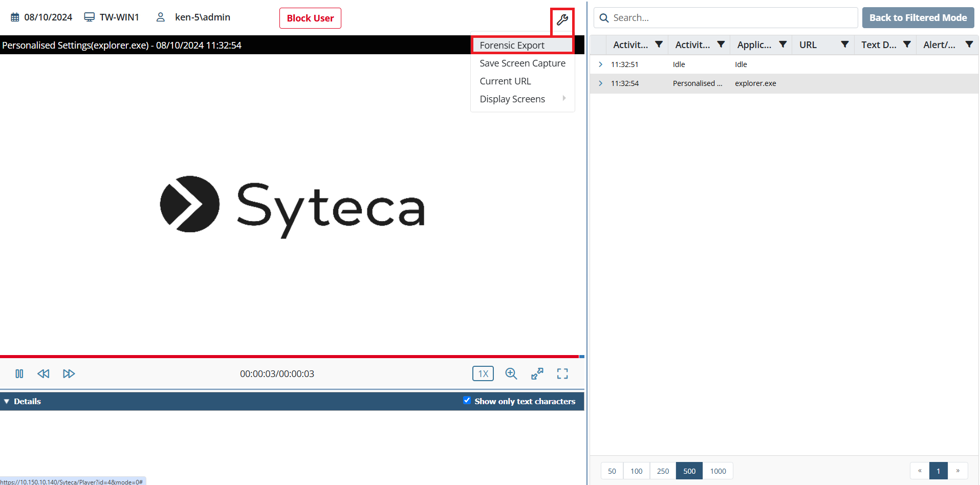Filter the second Activit... title column

[721, 45]
